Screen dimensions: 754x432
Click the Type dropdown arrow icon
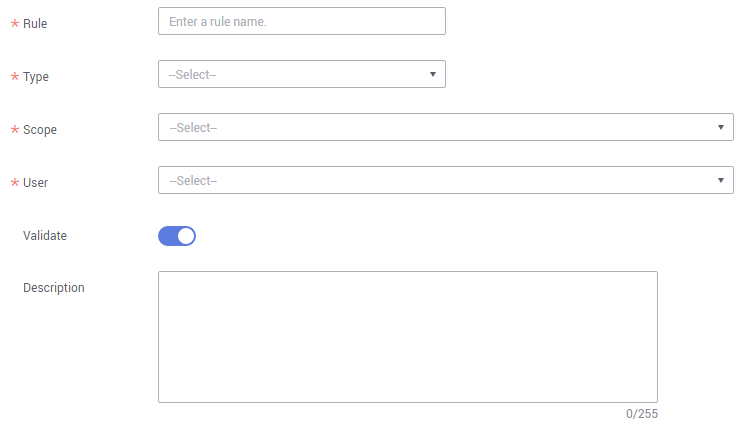pyautogui.click(x=433, y=74)
